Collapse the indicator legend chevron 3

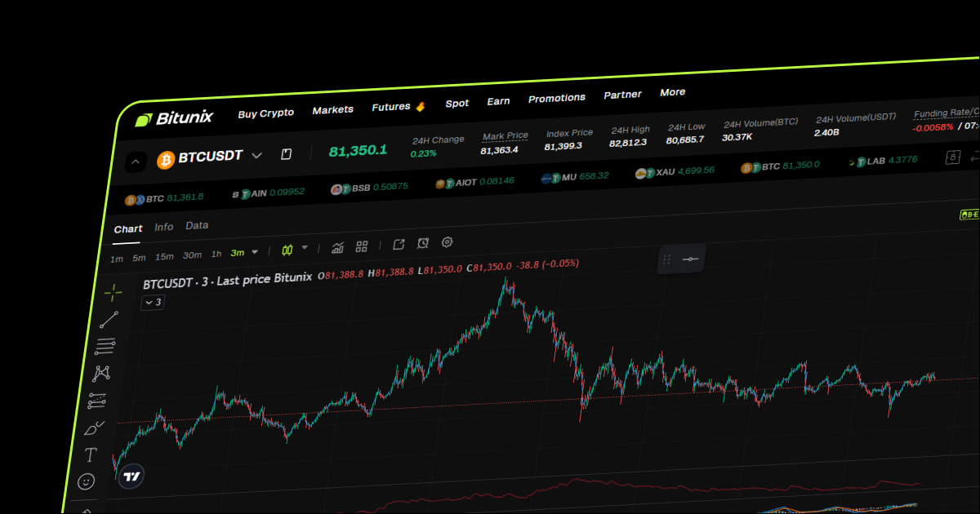click(x=153, y=303)
